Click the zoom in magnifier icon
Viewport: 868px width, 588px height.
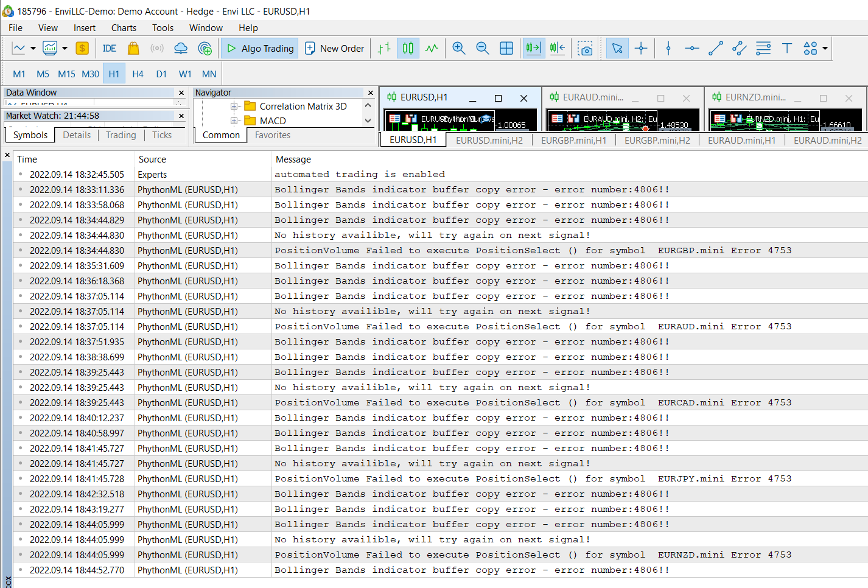pos(459,49)
